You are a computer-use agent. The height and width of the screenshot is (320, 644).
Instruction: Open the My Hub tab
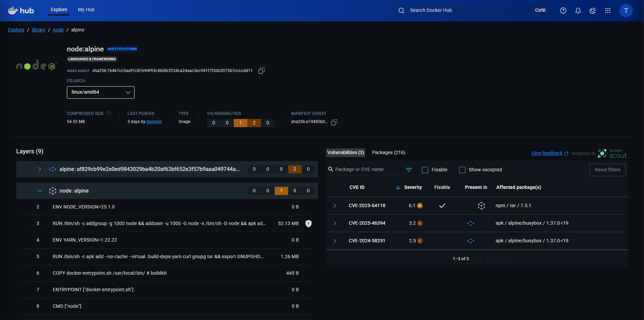86,10
